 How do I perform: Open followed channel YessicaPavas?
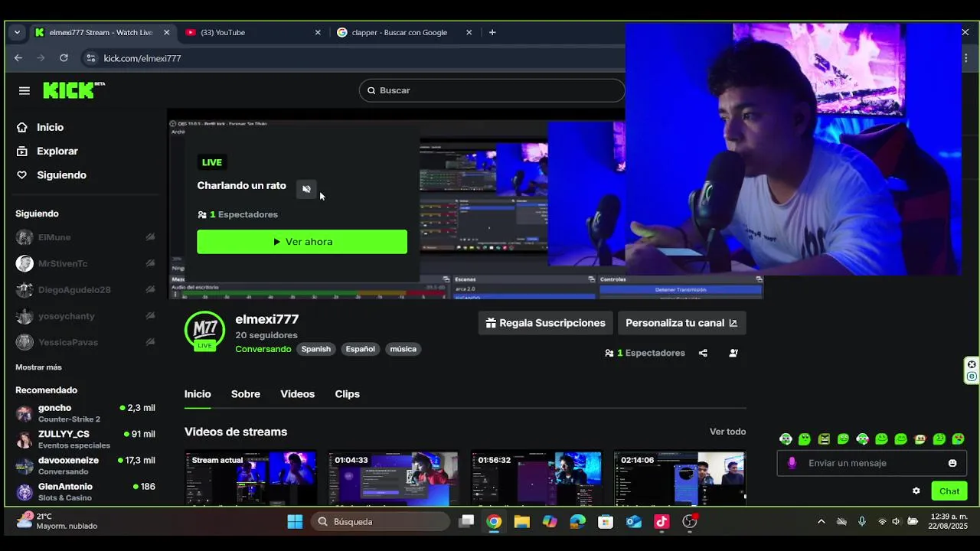[85, 342]
